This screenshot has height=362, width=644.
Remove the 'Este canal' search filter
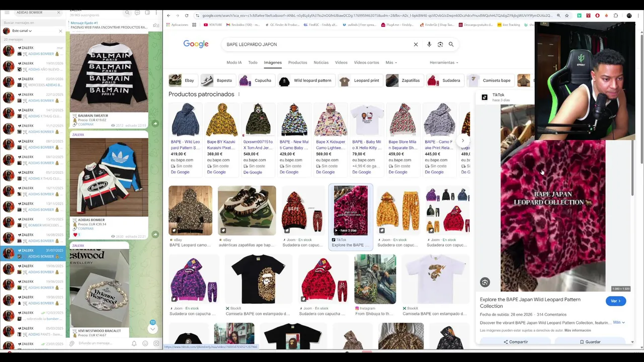(60, 31)
